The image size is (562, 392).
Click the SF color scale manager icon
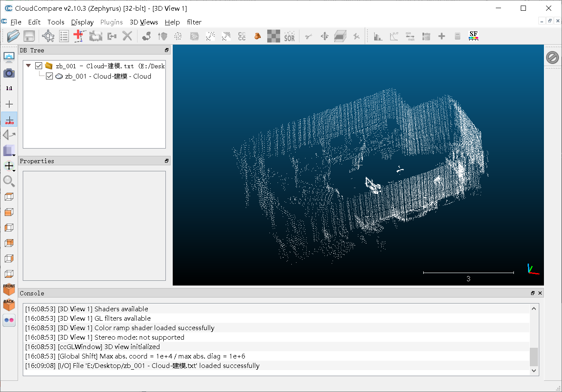click(x=473, y=36)
